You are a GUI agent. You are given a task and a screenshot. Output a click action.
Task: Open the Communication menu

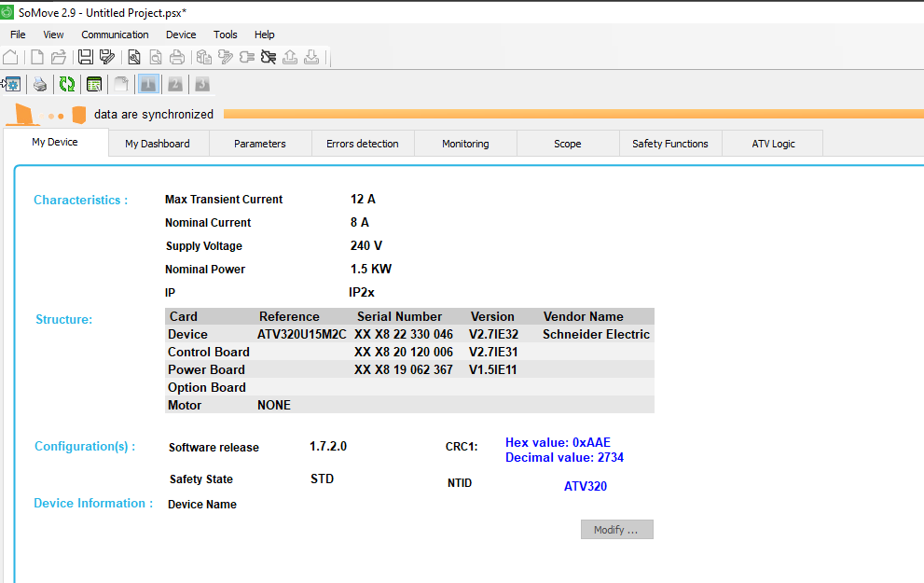pyautogui.click(x=115, y=35)
